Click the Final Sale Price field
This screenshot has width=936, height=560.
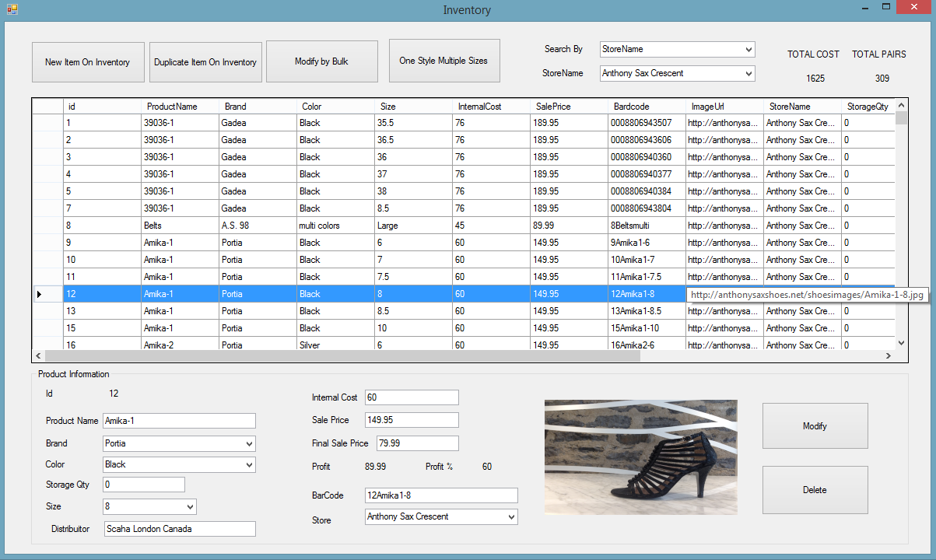point(418,443)
